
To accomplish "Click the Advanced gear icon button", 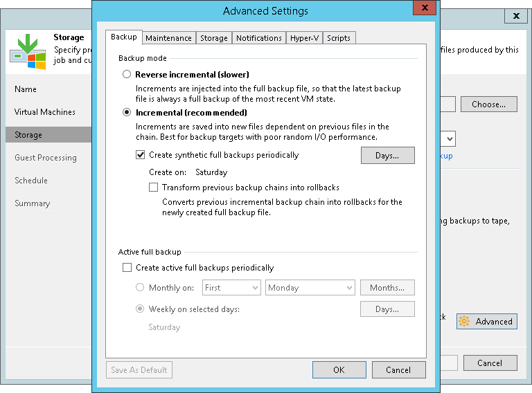I will click(487, 321).
